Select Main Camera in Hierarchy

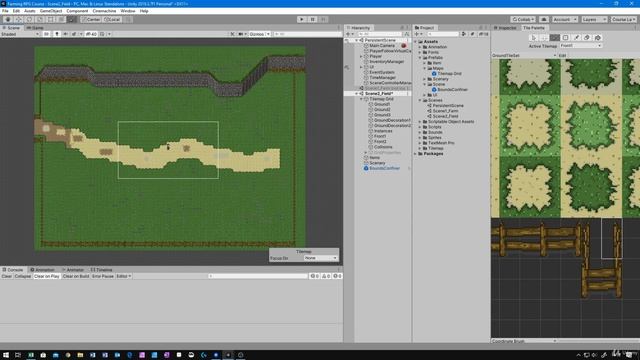coord(382,46)
